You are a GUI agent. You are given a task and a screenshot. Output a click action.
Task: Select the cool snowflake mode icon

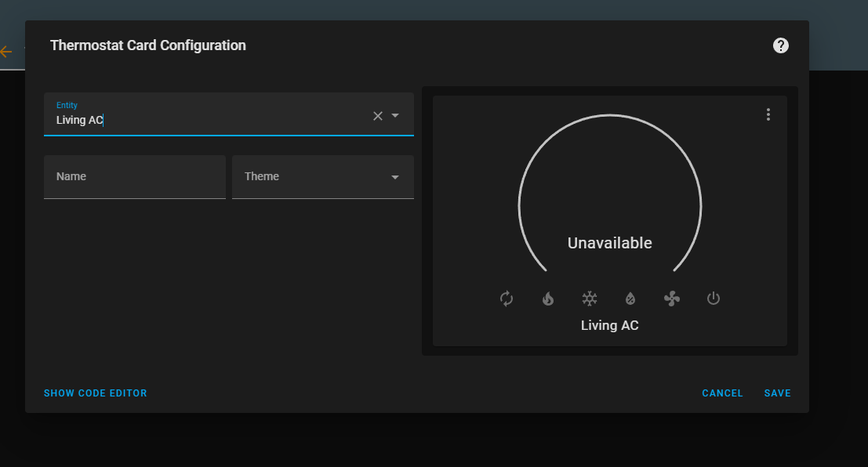click(590, 299)
